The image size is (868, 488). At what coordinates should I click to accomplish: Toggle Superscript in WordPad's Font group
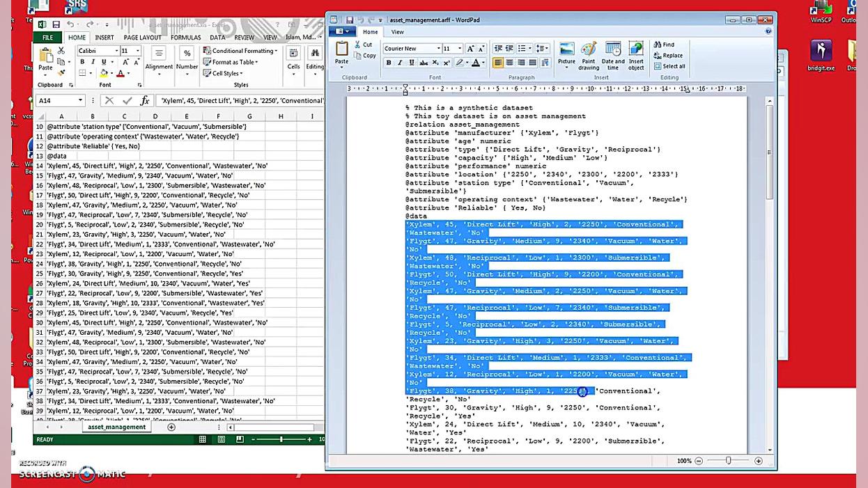click(446, 63)
